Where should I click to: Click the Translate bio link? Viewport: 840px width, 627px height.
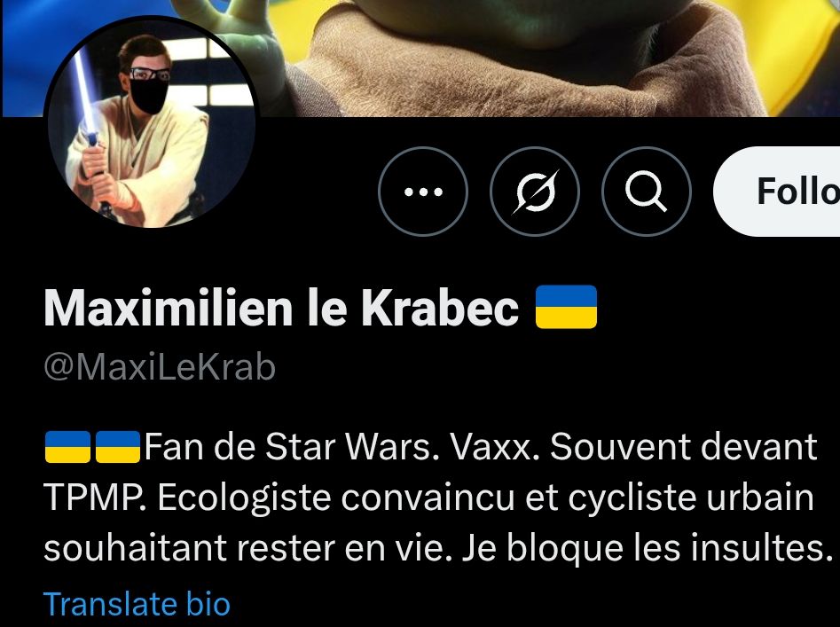pos(137,604)
